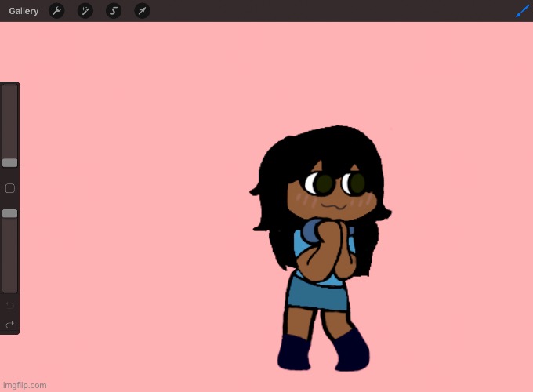Open the Adjustments magic wand menu
This screenshot has height=392, width=533.
point(85,11)
